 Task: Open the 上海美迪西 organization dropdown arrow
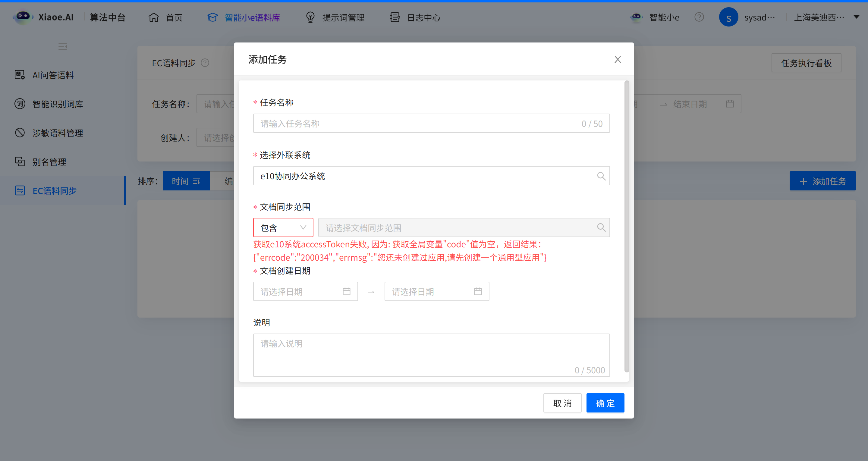856,17
